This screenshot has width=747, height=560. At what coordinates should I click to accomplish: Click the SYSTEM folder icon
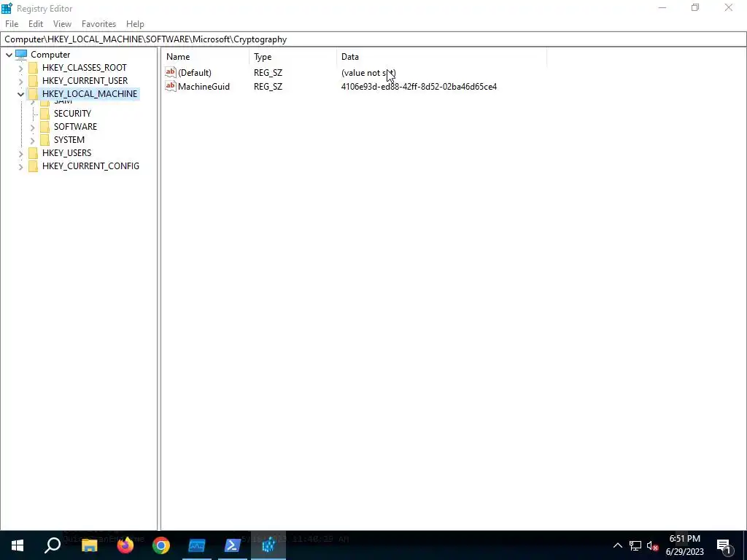pos(44,139)
